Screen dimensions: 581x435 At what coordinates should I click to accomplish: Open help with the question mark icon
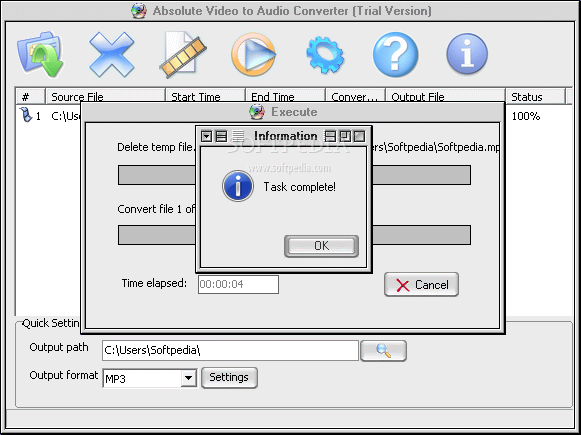point(395,54)
